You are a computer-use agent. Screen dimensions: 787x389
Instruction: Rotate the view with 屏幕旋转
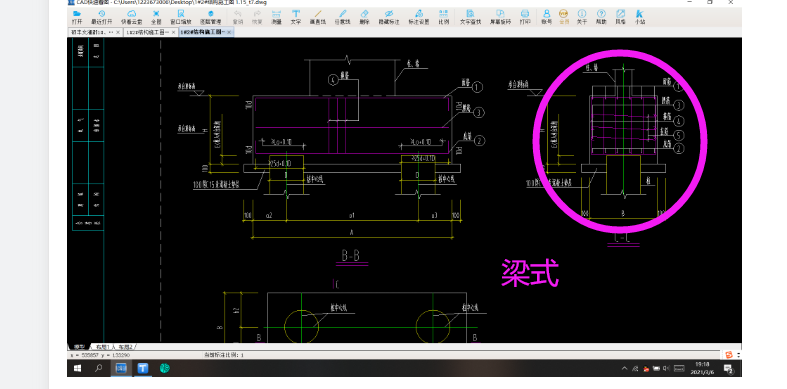click(x=500, y=17)
